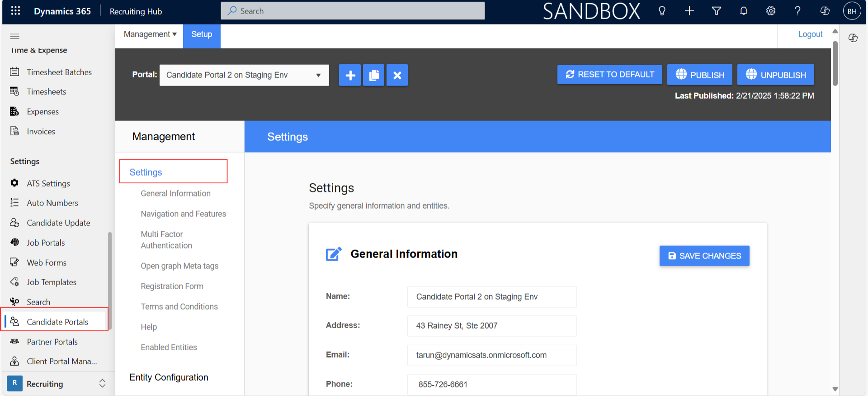Click the Auto Numbers list icon
This screenshot has height=396, width=868.
tap(15, 203)
